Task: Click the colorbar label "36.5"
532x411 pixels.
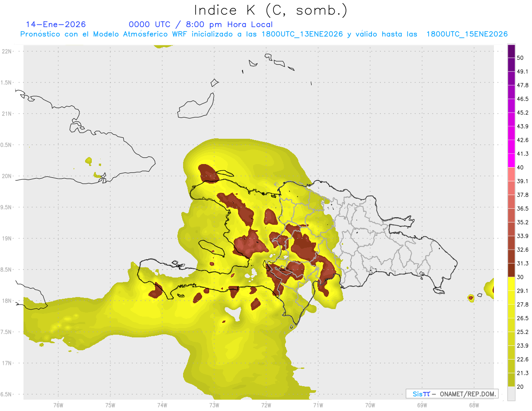Action: pyautogui.click(x=523, y=208)
